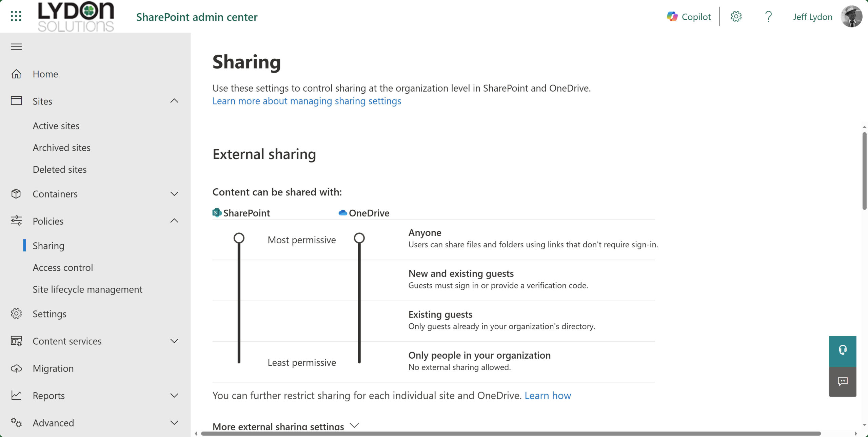Select Sharing in the Policies menu

pos(48,246)
